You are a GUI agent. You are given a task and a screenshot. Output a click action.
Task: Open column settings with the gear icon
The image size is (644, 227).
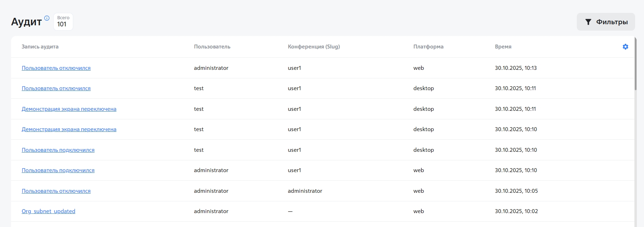(625, 47)
